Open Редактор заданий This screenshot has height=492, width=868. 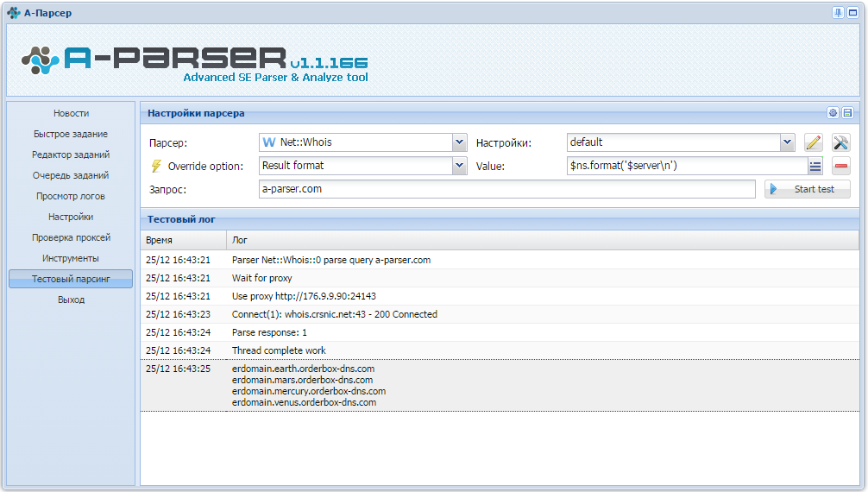pyautogui.click(x=71, y=155)
